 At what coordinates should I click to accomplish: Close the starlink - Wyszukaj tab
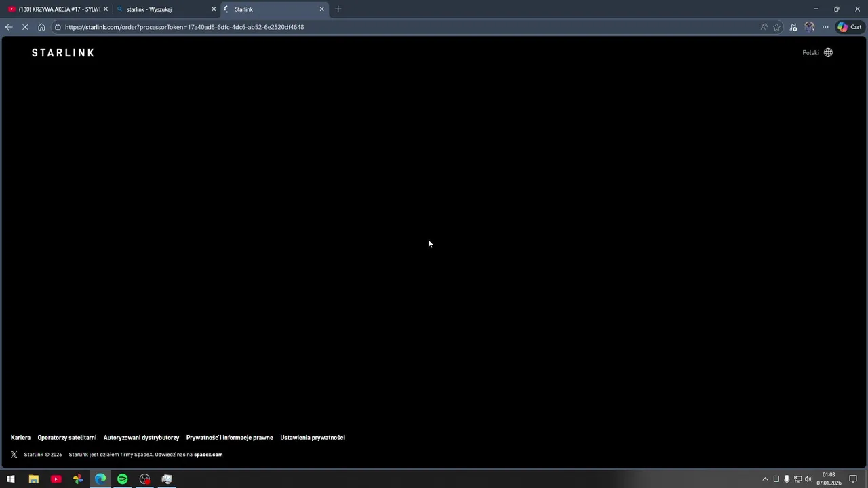(x=214, y=9)
